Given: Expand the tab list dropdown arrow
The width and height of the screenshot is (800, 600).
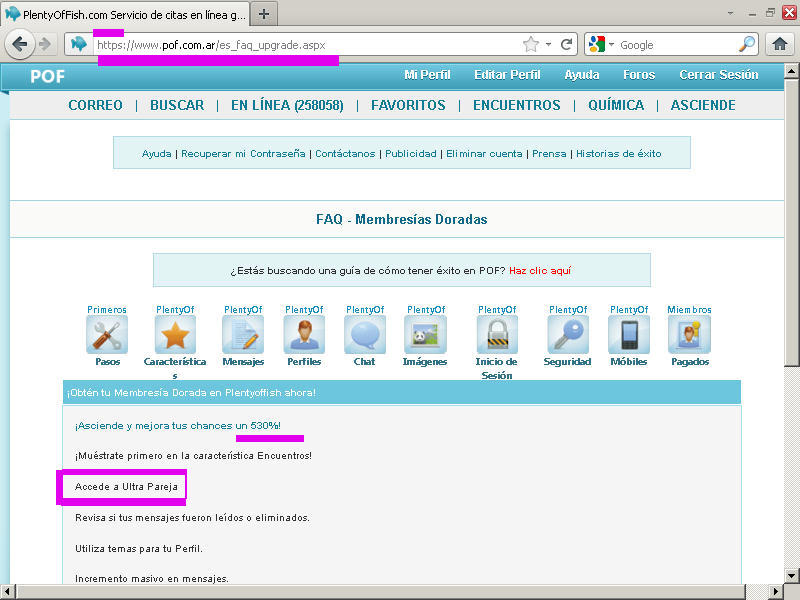Looking at the screenshot, I should [730, 13].
